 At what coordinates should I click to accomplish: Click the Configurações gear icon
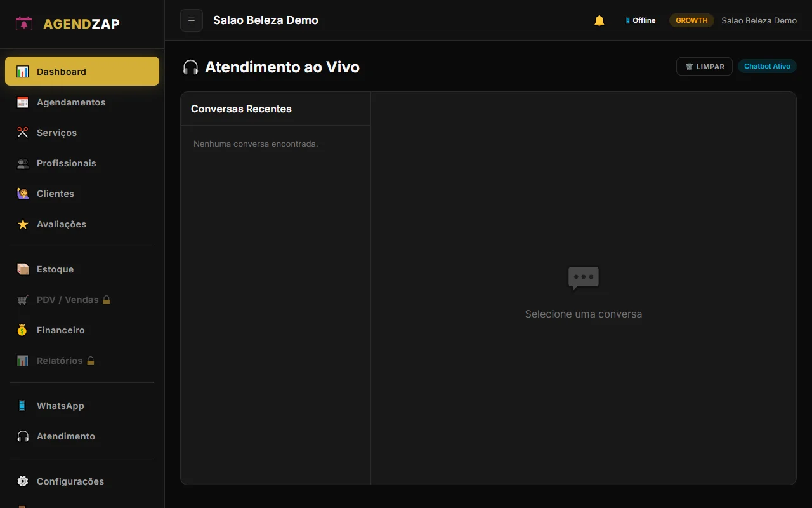[23, 481]
